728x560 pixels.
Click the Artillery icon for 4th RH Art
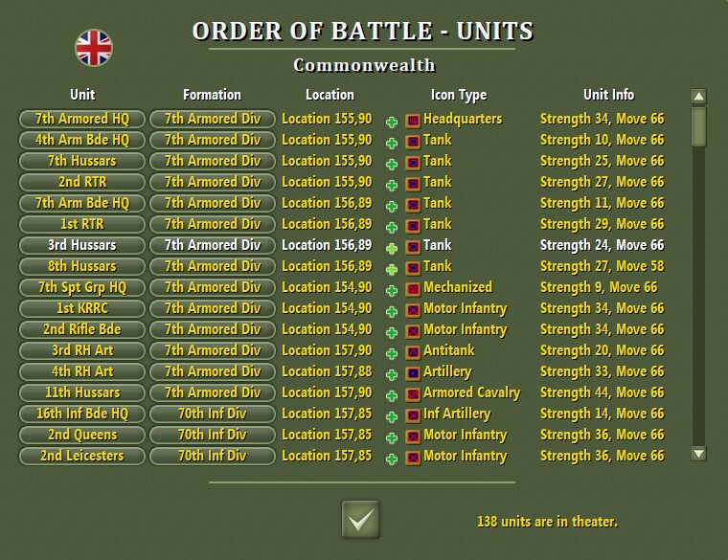(413, 373)
